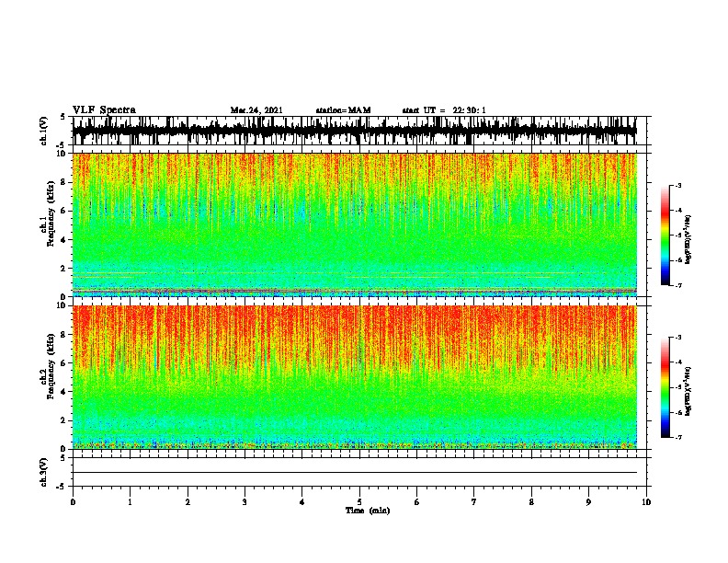The width and height of the screenshot is (728, 563).
Task: Click the "Time (min)" x-axis label
Action: [x=368, y=511]
